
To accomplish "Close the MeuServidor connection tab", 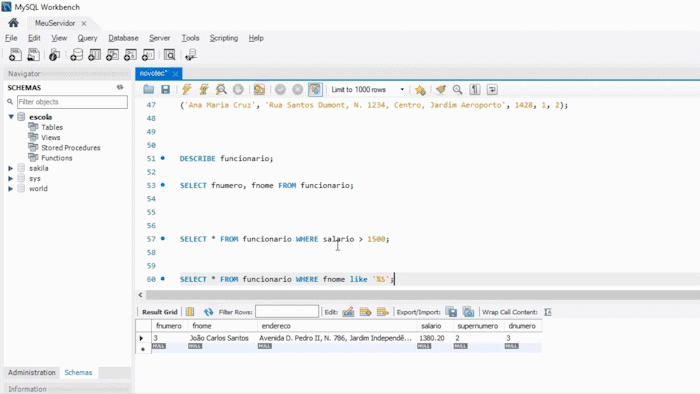I will 84,23.
